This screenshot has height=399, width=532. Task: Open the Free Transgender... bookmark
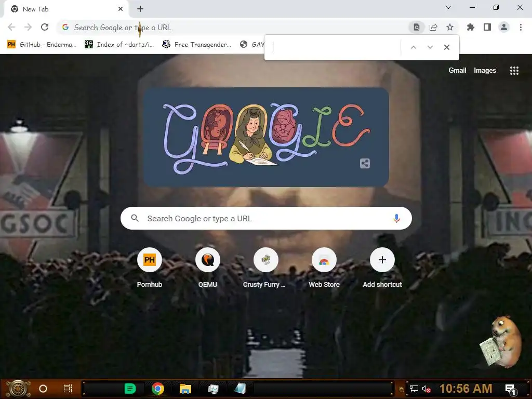tap(196, 45)
